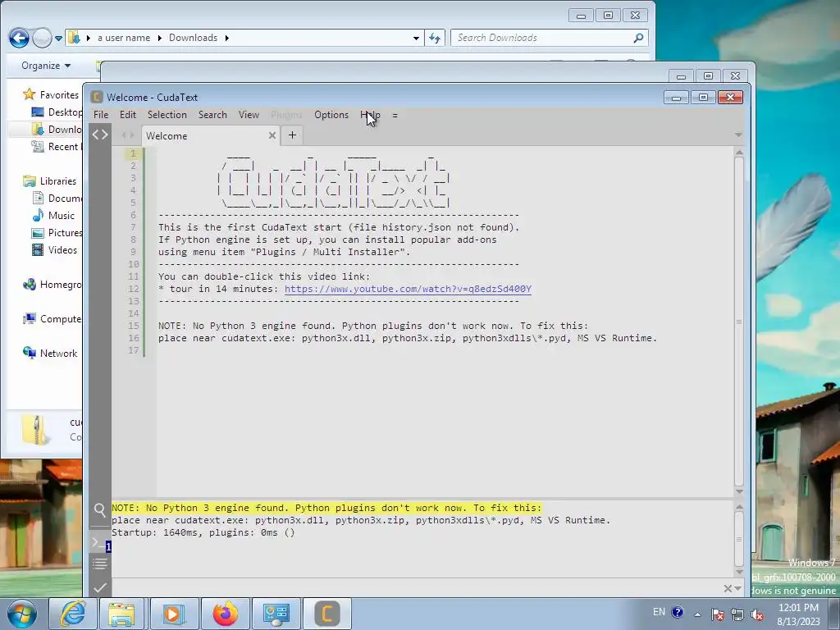This screenshot has width=840, height=630.
Task: Open the Selection menu
Action: pyautogui.click(x=167, y=115)
